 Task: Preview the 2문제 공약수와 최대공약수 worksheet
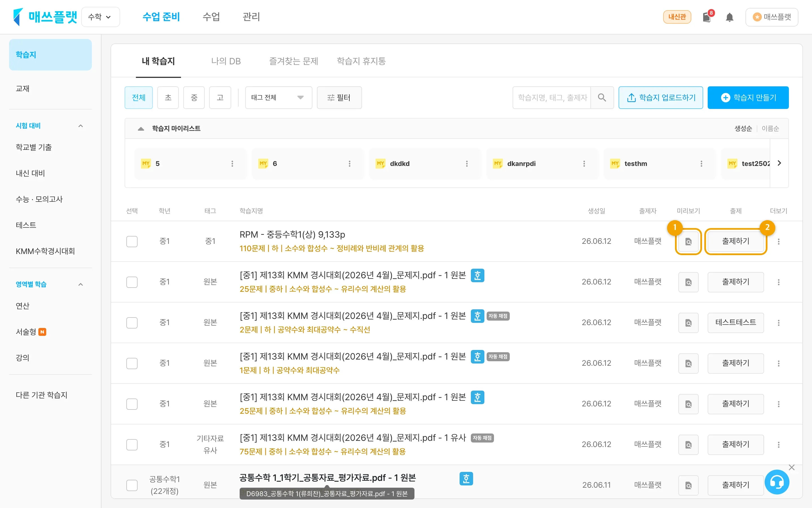(688, 323)
